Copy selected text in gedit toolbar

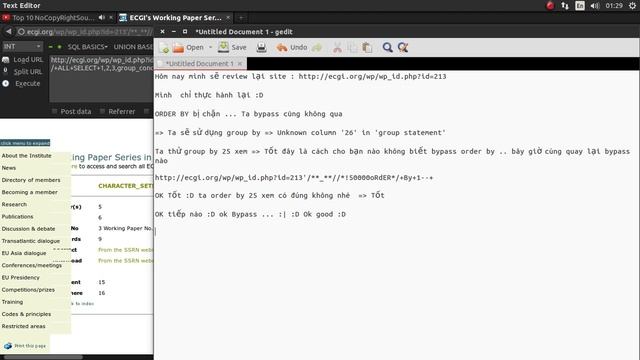(x=352, y=48)
